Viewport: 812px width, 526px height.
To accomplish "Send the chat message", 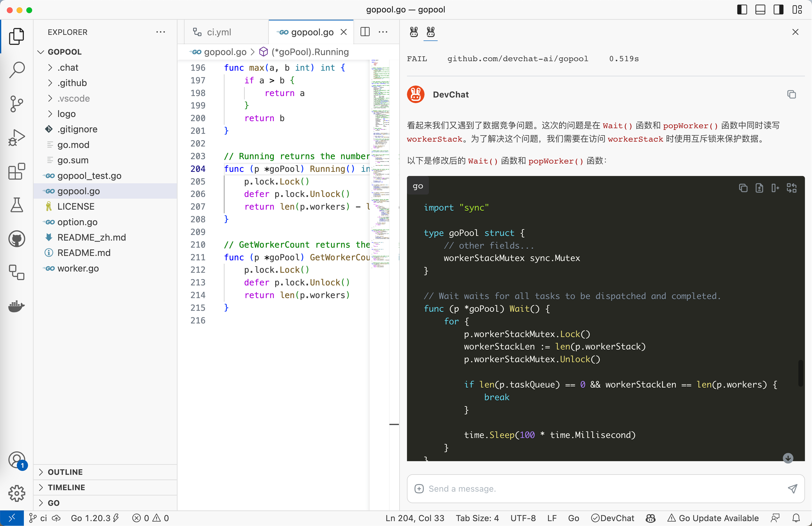I will (x=792, y=488).
